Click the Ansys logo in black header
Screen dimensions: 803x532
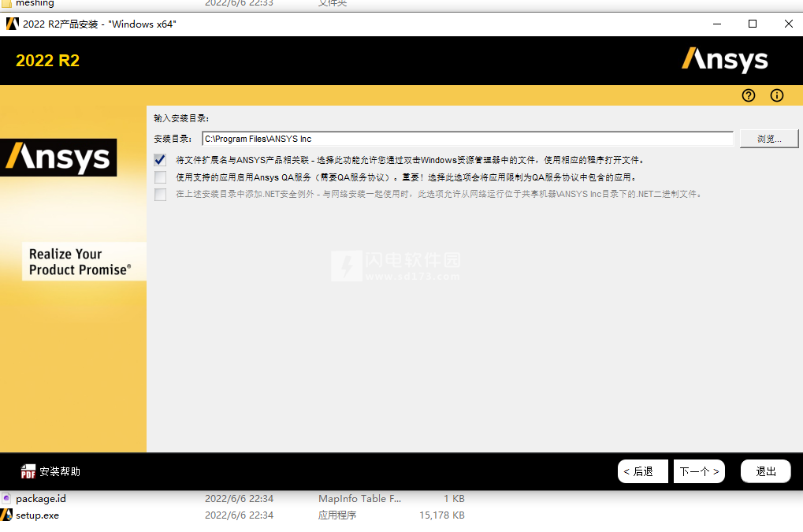(724, 61)
